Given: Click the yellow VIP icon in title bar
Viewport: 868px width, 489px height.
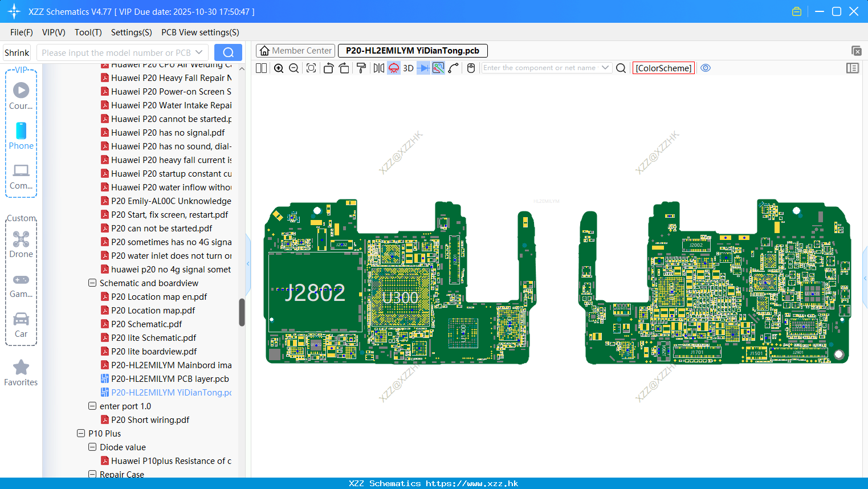Looking at the screenshot, I should click(797, 11).
